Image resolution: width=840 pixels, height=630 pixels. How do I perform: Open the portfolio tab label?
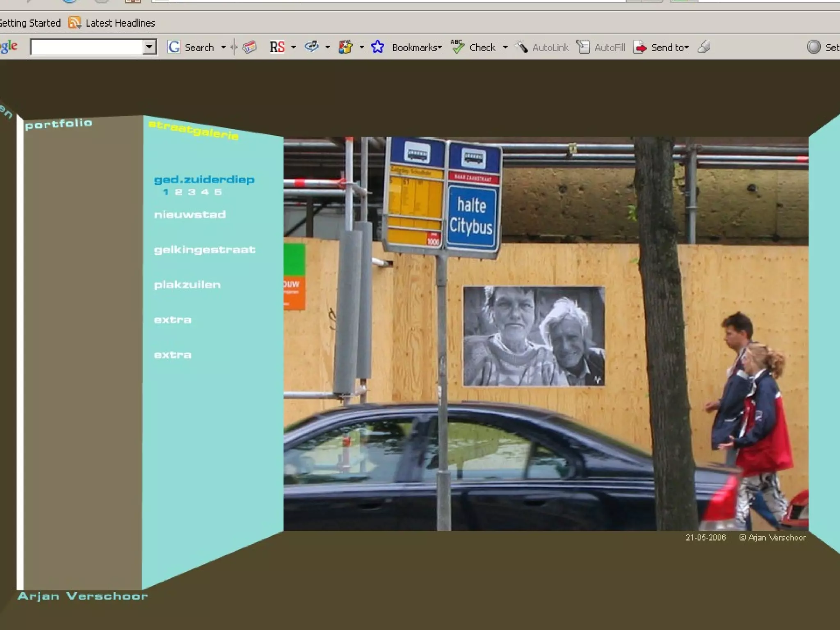tap(59, 124)
